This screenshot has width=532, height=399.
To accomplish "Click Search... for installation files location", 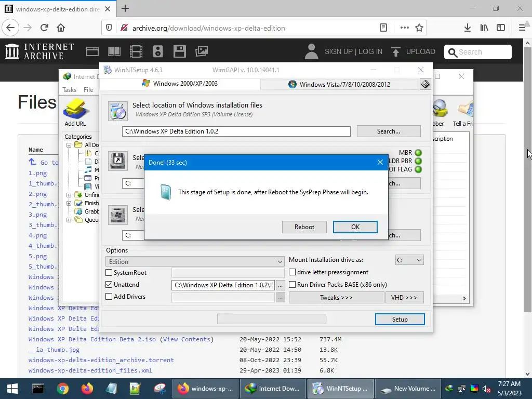I will (x=389, y=131).
